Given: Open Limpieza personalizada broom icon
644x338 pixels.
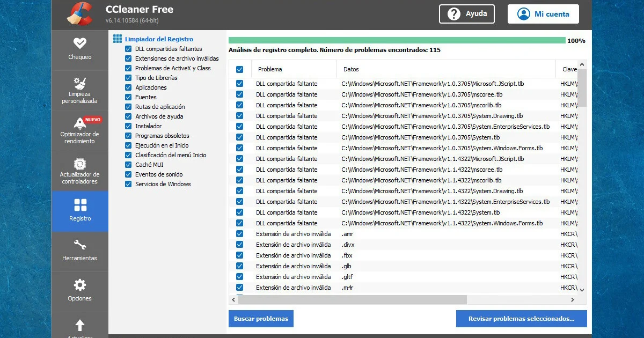Looking at the screenshot, I should (79, 83).
